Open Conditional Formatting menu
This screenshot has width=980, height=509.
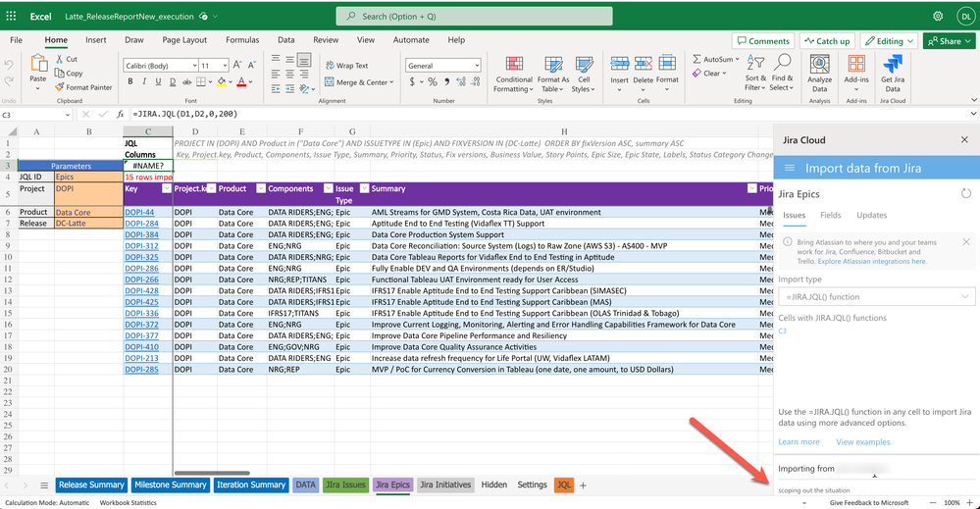[514, 75]
